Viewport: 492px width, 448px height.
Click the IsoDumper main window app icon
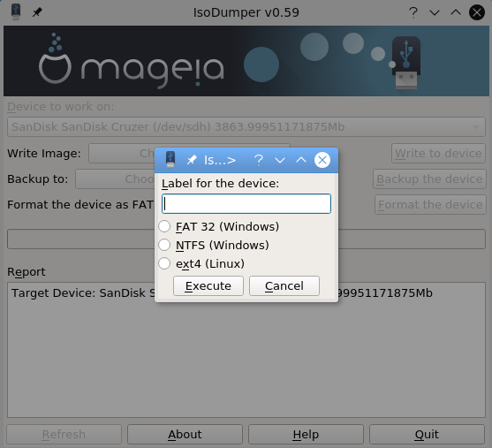tap(16, 11)
